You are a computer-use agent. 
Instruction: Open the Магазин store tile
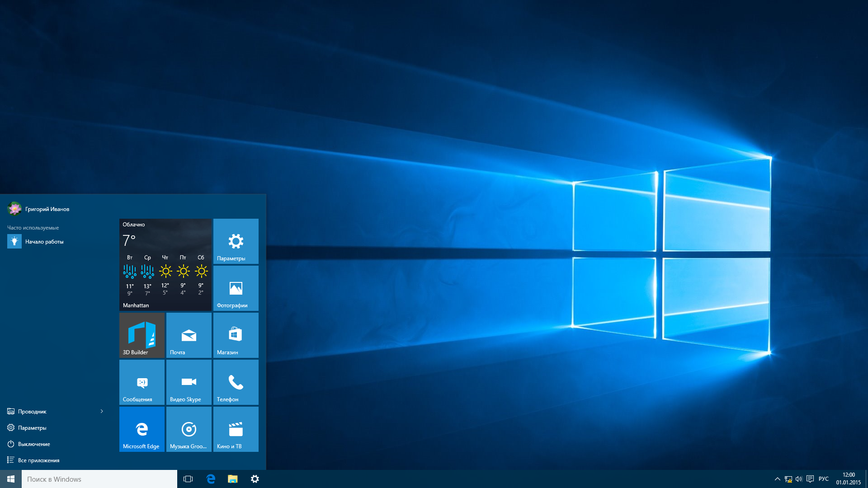pyautogui.click(x=236, y=335)
